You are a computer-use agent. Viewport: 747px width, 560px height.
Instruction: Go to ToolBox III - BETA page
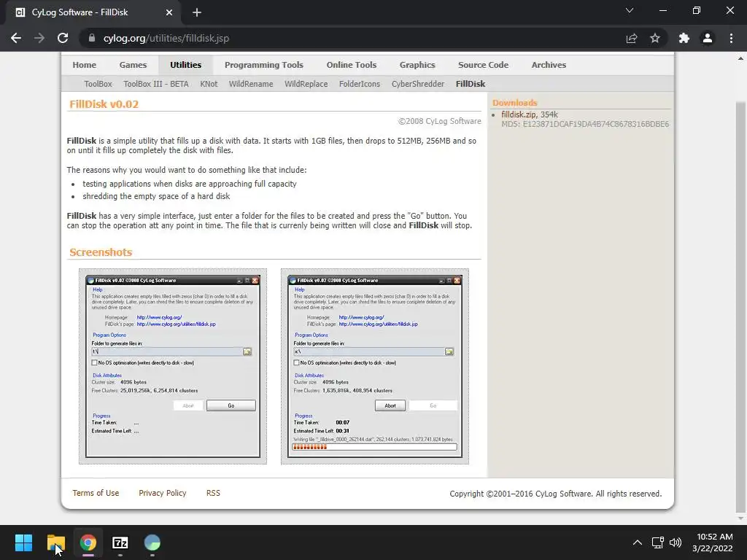click(156, 84)
